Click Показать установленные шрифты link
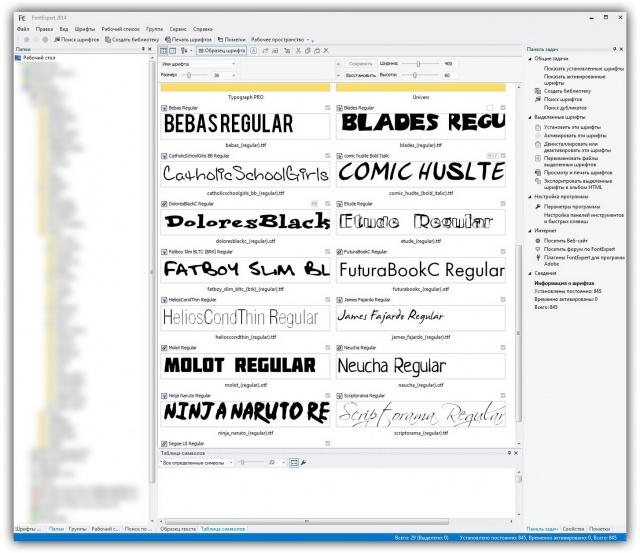 (x=584, y=69)
